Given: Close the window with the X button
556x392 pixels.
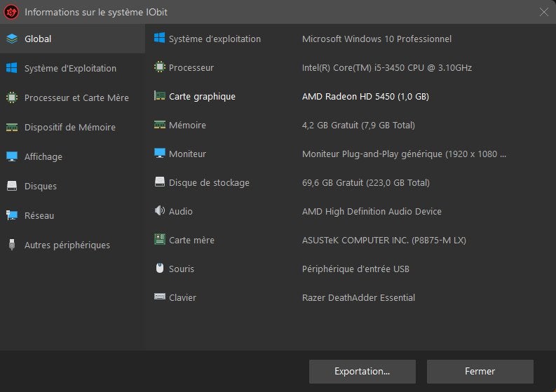Looking at the screenshot, I should pos(543,12).
